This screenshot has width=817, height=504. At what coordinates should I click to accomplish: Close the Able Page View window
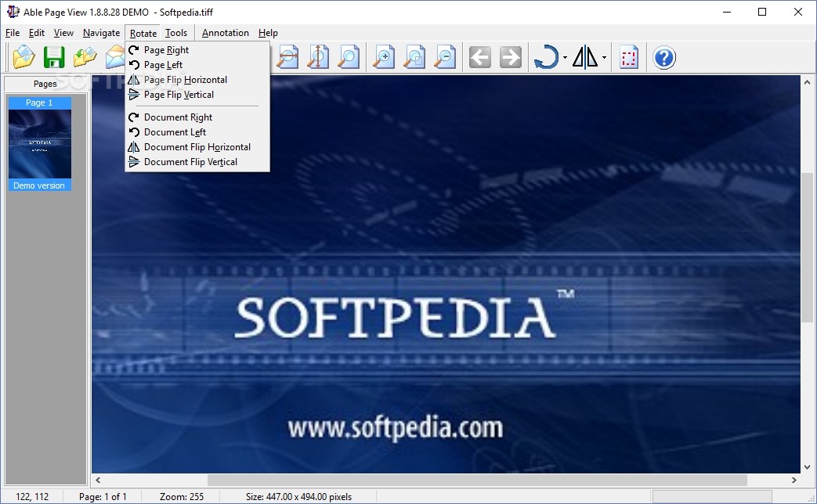coord(797,12)
